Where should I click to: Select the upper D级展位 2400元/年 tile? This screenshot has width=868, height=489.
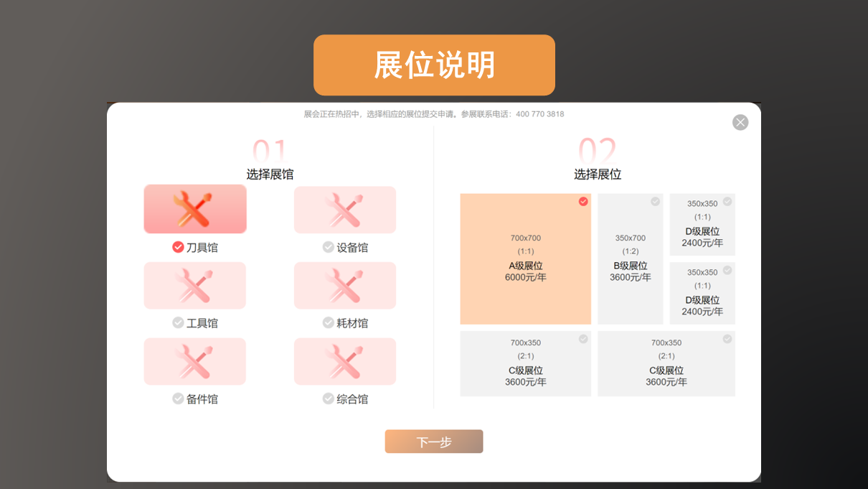702,225
